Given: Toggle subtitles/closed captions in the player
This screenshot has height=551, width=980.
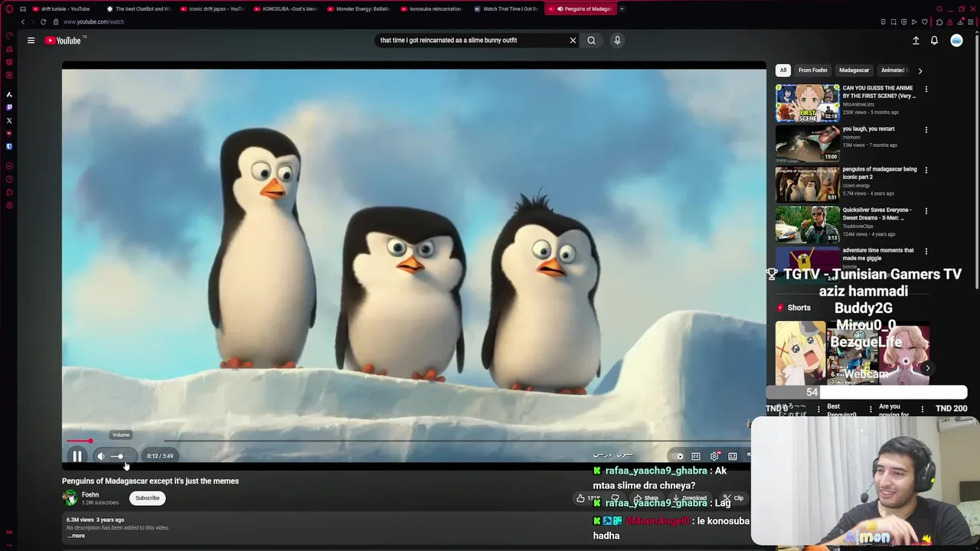Looking at the screenshot, I should click(x=696, y=456).
